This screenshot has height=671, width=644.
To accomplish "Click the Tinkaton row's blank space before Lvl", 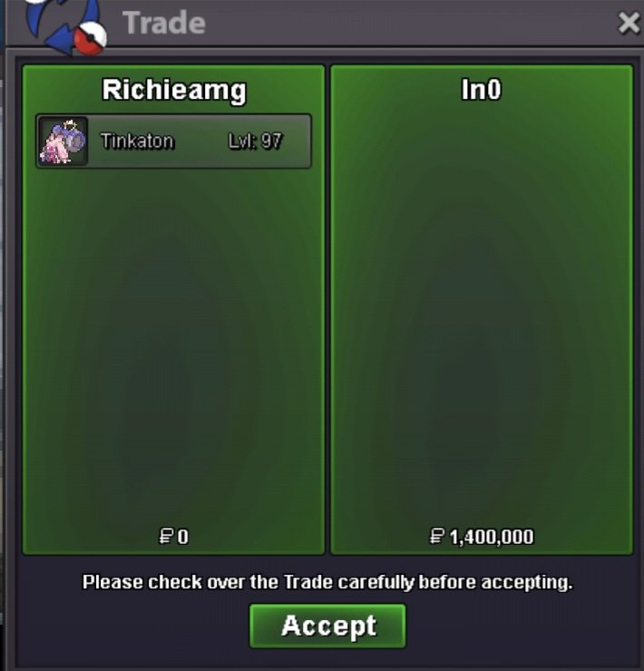I will pos(200,141).
